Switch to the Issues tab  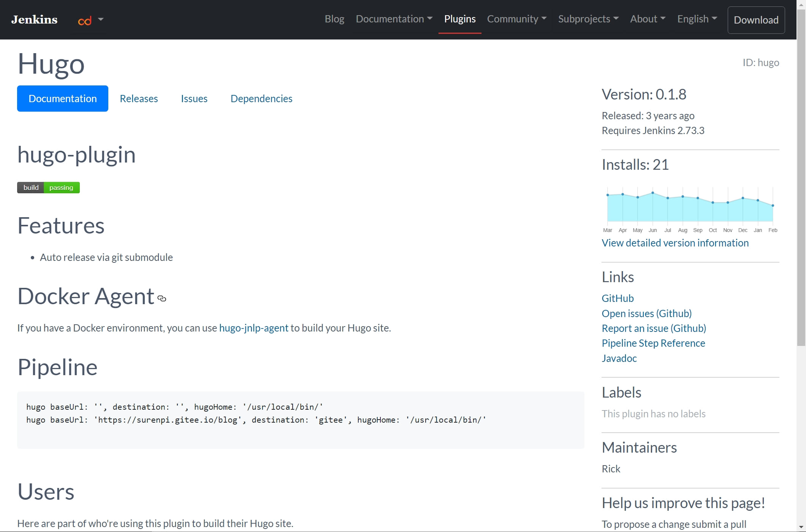point(194,99)
